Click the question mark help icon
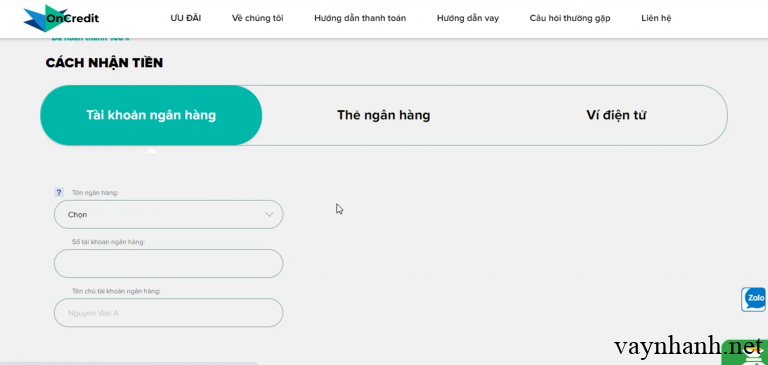This screenshot has height=365, width=768. pyautogui.click(x=59, y=193)
